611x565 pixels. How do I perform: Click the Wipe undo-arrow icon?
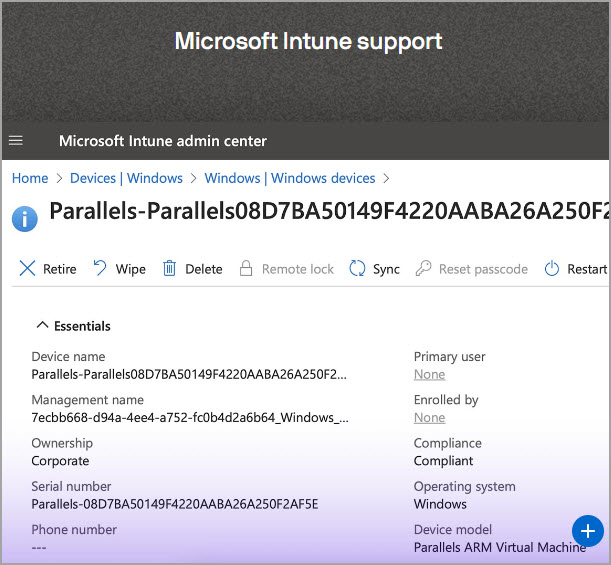(100, 268)
